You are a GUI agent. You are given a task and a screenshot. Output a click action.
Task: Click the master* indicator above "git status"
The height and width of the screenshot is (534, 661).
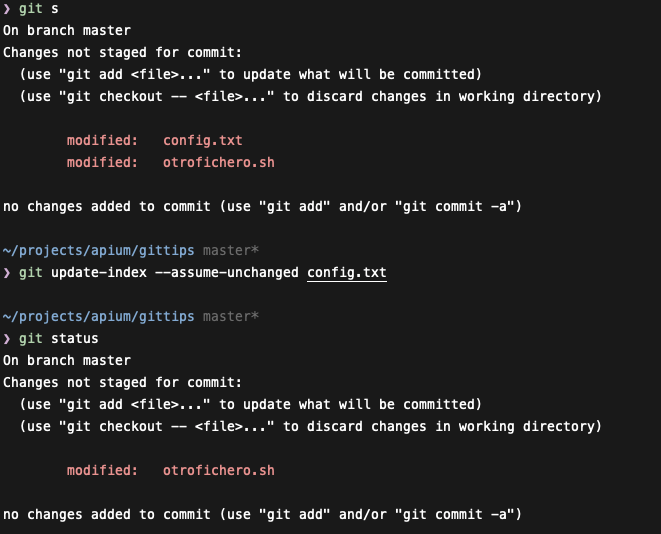(x=230, y=316)
